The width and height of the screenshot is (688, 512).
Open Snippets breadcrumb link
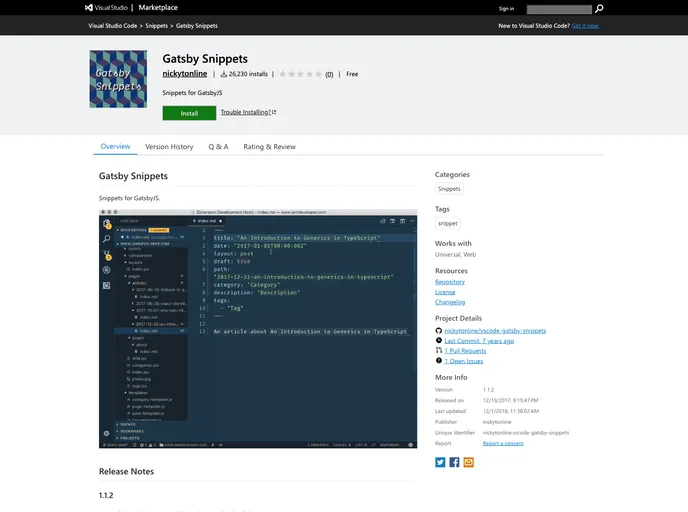157,26
